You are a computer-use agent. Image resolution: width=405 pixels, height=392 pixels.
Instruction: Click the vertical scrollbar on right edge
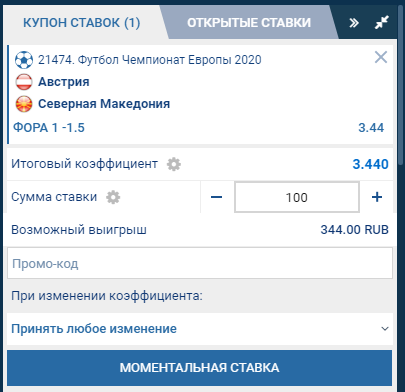pyautogui.click(x=401, y=83)
